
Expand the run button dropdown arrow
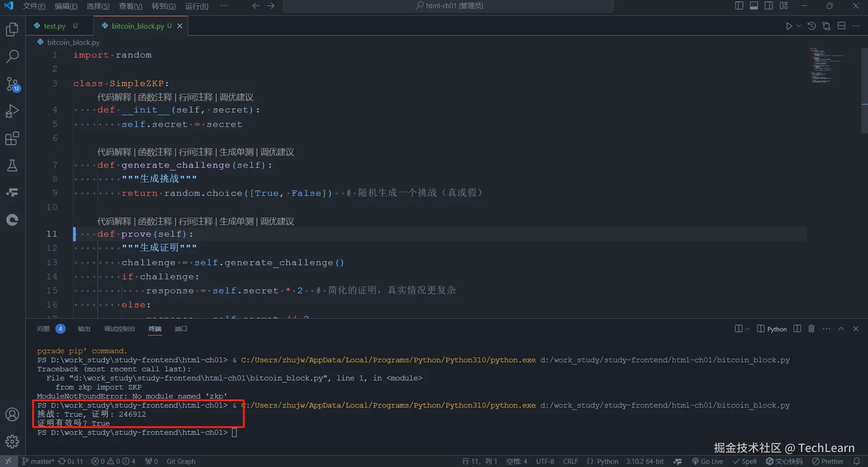[799, 26]
